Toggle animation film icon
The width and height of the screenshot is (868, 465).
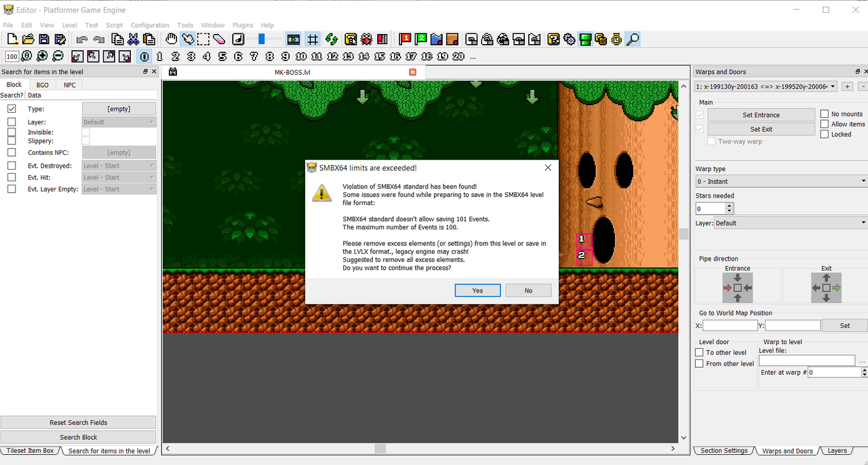click(294, 39)
